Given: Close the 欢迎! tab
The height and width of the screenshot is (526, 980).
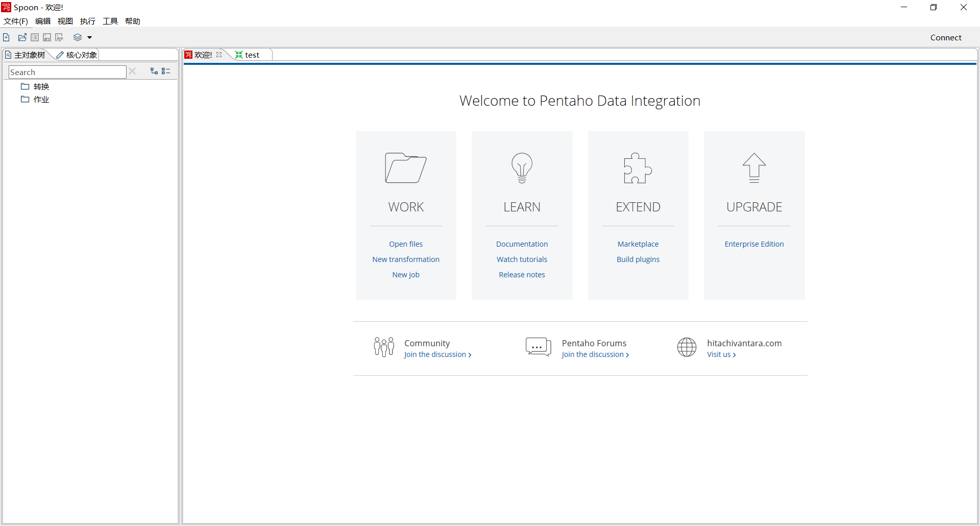Looking at the screenshot, I should pos(219,55).
